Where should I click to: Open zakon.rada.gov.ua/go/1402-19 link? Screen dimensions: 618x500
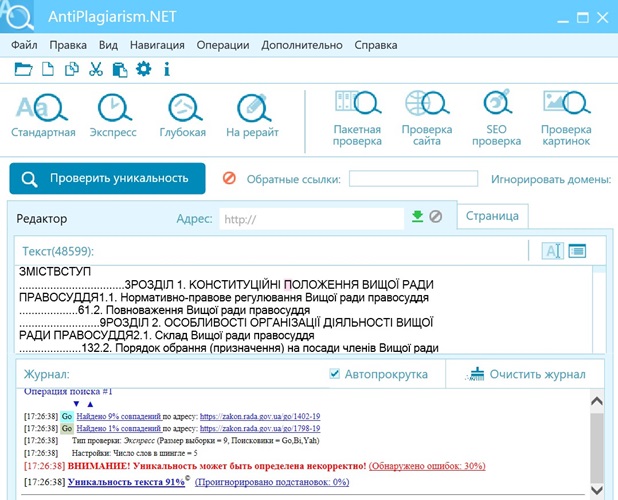coord(260,416)
